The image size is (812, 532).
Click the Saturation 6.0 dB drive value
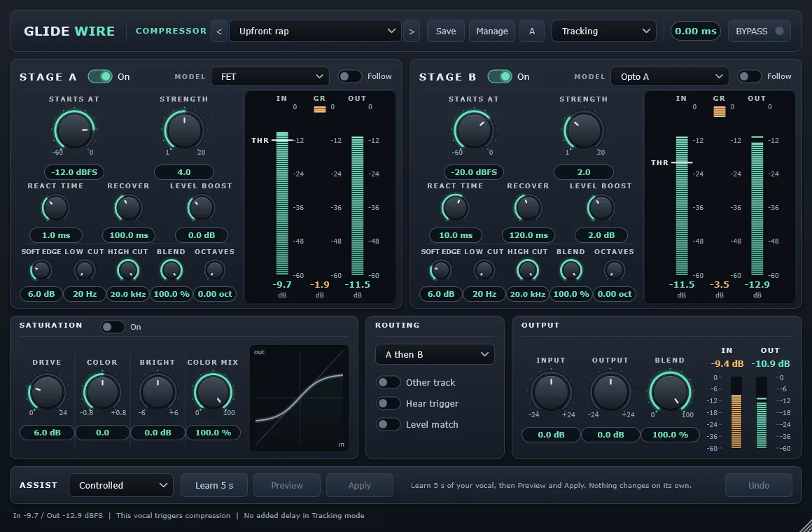coord(47,433)
